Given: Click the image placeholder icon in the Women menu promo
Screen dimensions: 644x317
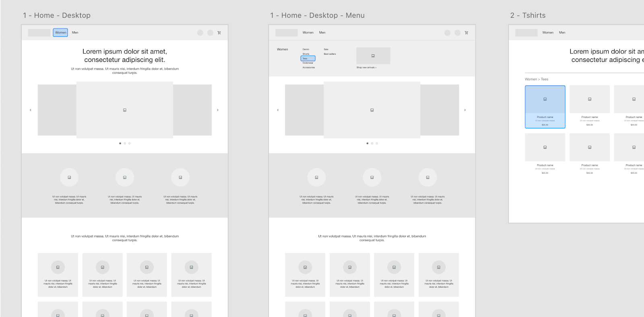Looking at the screenshot, I should tap(373, 56).
